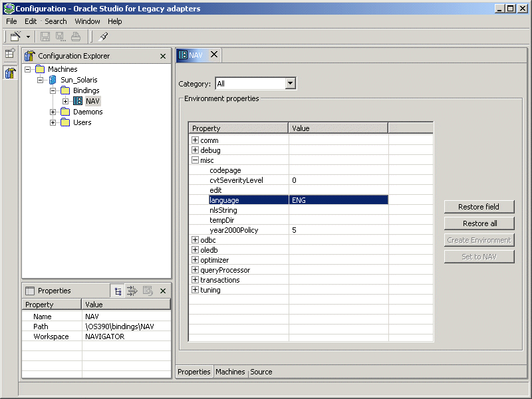Collapse the Sun_Solaris tree node

(40, 80)
